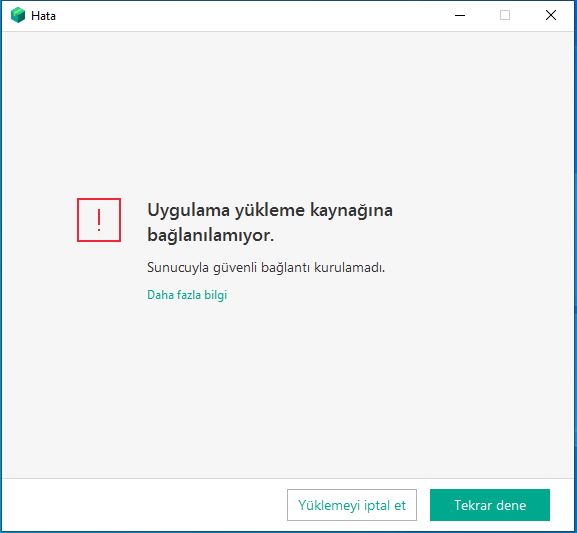This screenshot has height=533, width=577.
Task: View more information about the error
Action: [187, 295]
